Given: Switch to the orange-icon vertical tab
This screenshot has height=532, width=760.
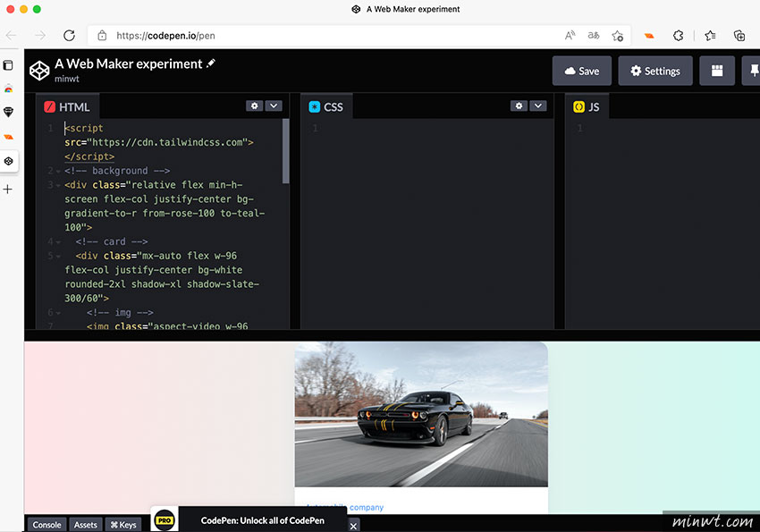Looking at the screenshot, I should pos(8,137).
